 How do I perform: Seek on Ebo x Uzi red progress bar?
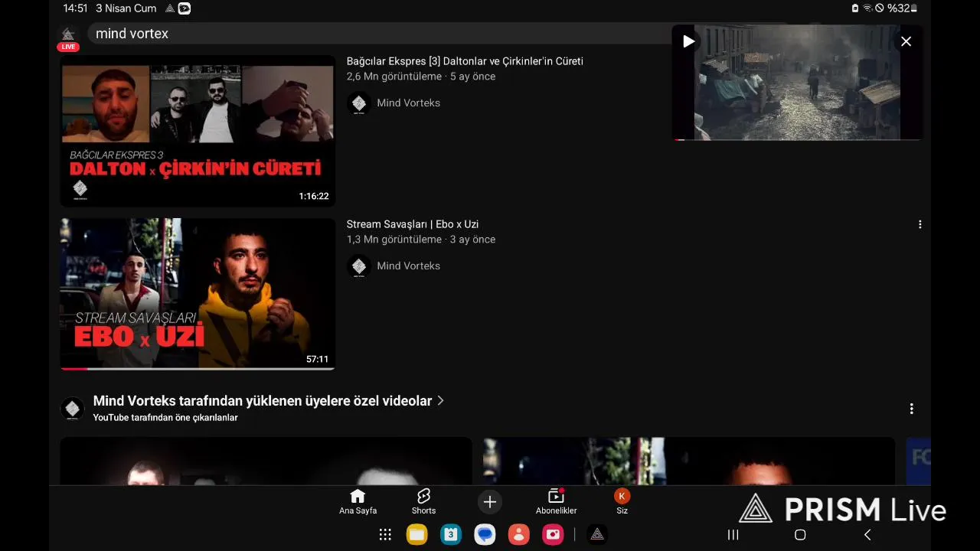pos(198,369)
